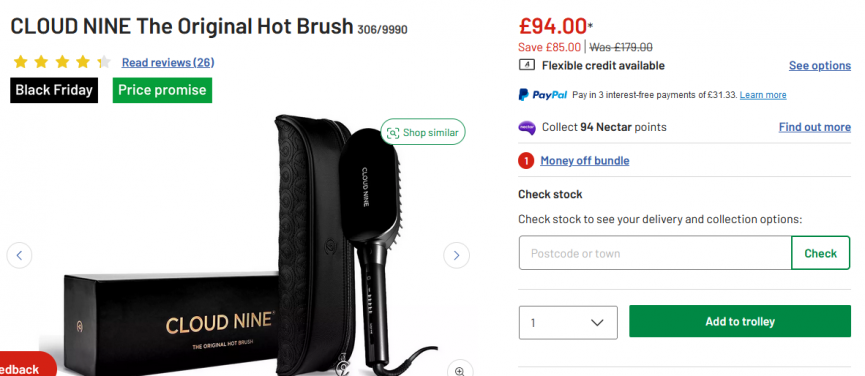
Task: Open the quantity dropdown showing 1
Action: click(x=568, y=323)
